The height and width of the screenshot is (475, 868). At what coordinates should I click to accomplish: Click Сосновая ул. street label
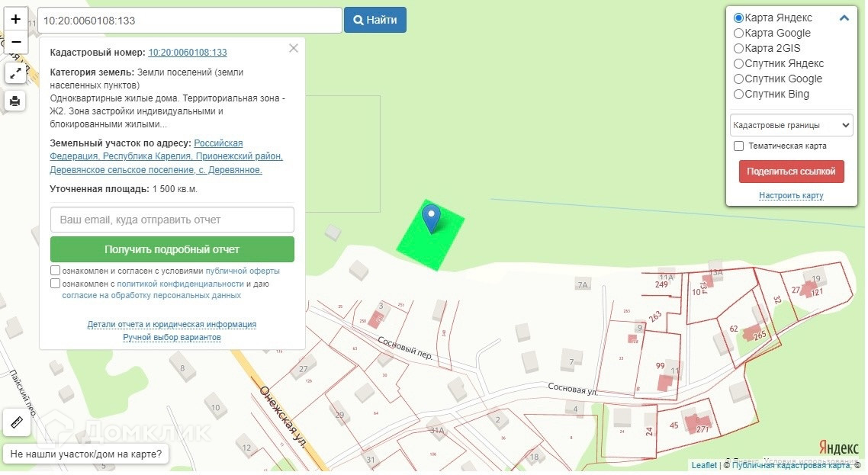[572, 389]
